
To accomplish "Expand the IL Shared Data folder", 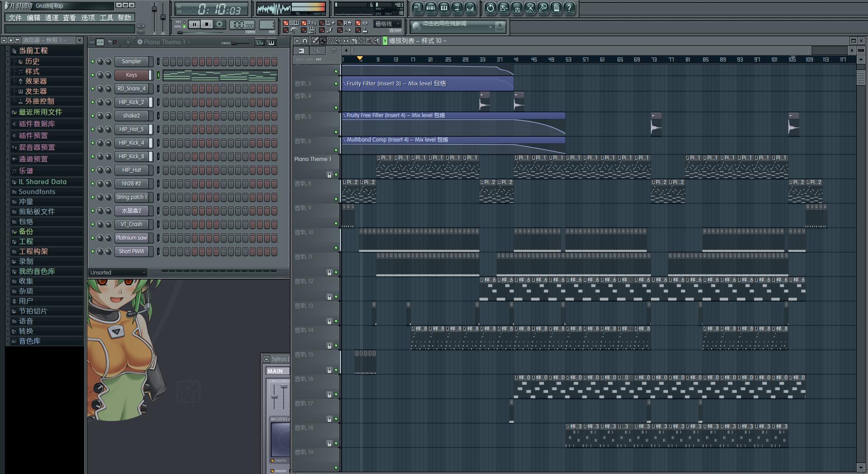I will pos(42,182).
